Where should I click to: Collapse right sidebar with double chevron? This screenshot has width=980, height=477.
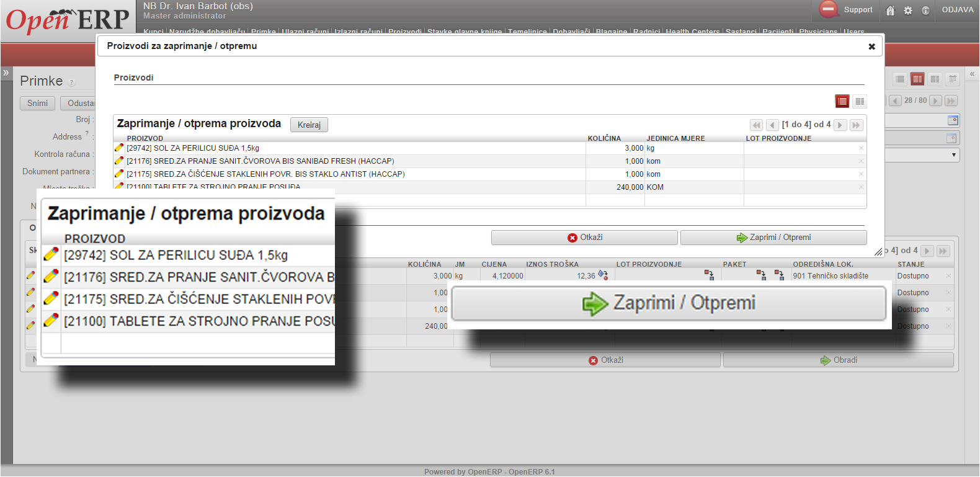[972, 73]
